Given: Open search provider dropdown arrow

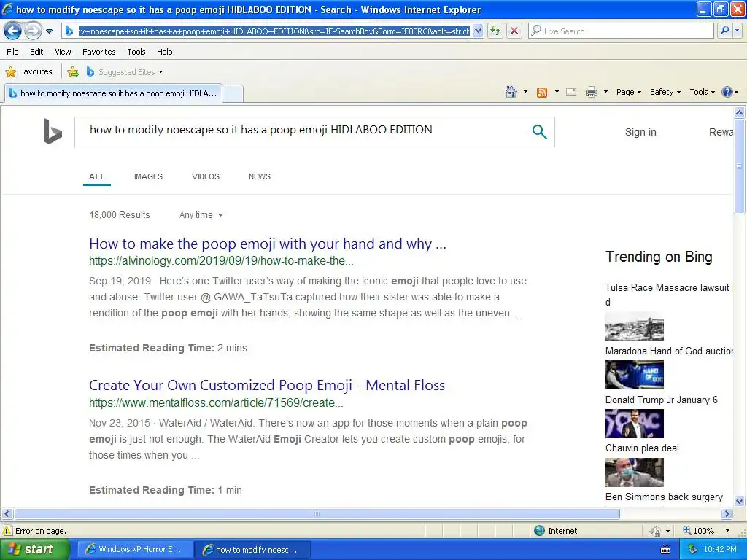Looking at the screenshot, I should (x=737, y=31).
